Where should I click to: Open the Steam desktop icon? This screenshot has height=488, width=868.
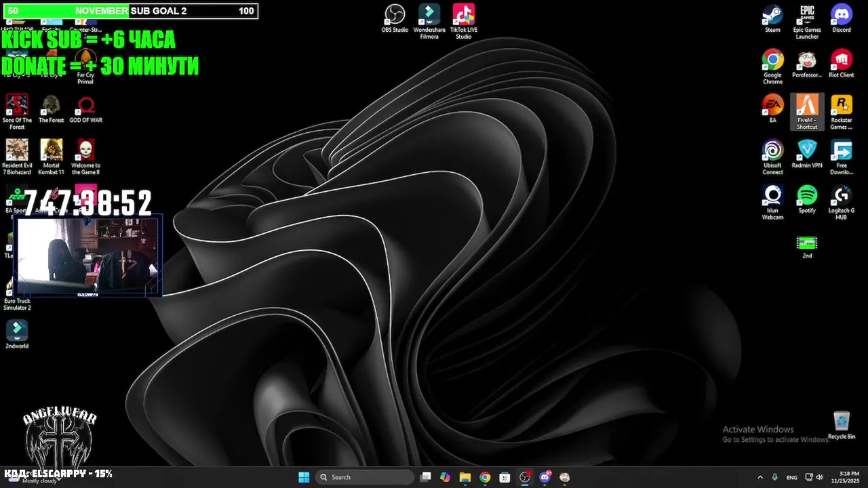point(772,19)
